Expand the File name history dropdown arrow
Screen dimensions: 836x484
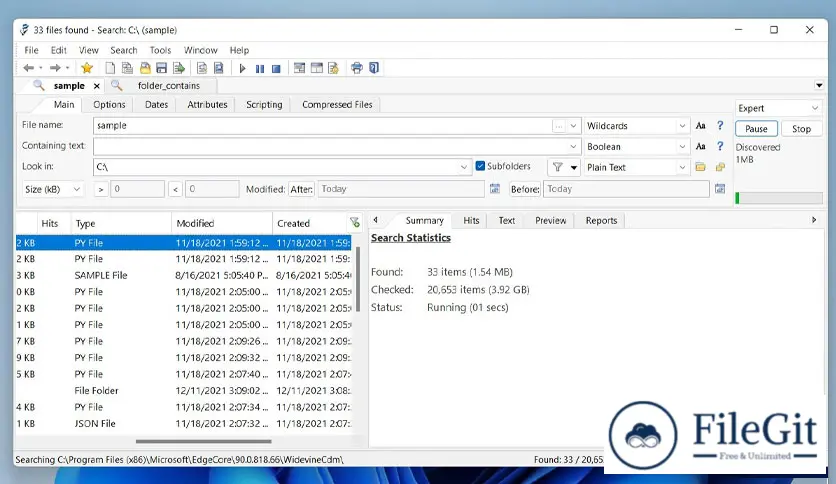573,126
